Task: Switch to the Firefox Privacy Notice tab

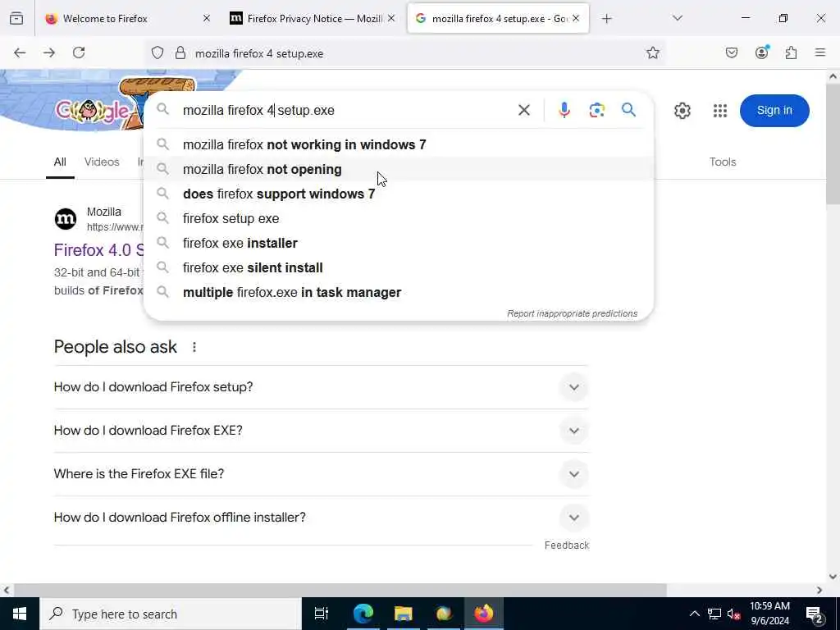Action: 313,18
